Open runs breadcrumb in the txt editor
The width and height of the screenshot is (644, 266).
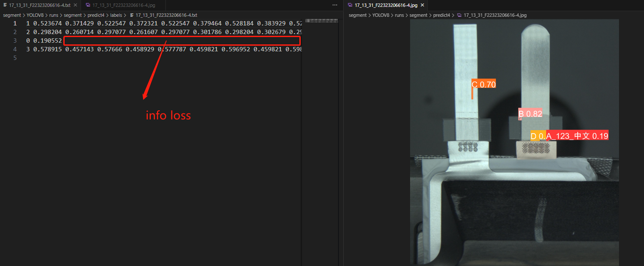coord(54,15)
